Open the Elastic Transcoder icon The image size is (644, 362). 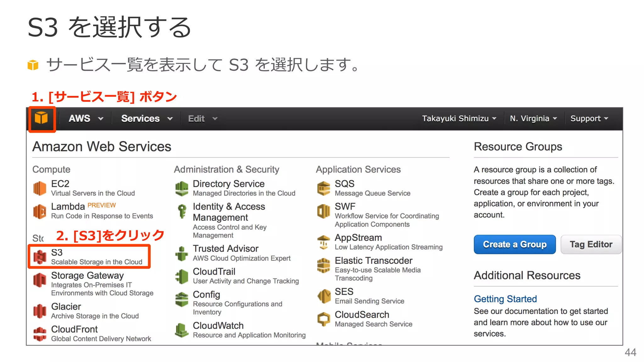[x=324, y=265]
